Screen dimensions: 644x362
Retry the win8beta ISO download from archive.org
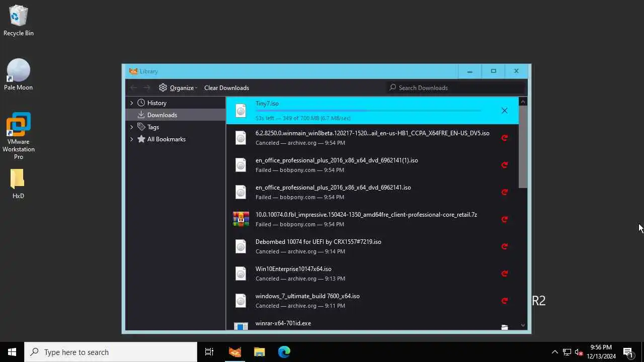pos(504,138)
